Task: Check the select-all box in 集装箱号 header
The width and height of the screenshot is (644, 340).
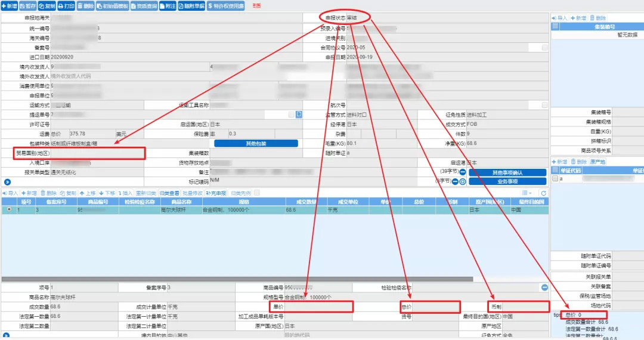Action: coord(556,26)
